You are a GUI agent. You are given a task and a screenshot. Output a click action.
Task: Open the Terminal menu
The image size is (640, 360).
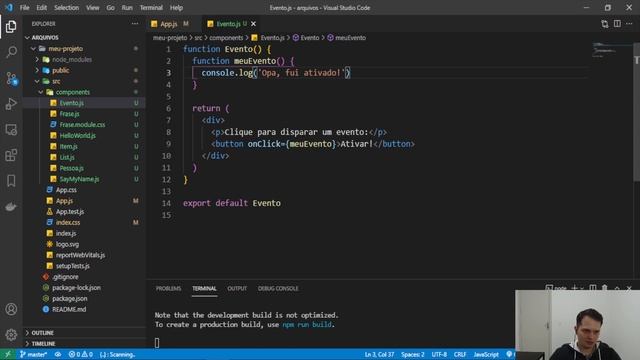pos(151,7)
